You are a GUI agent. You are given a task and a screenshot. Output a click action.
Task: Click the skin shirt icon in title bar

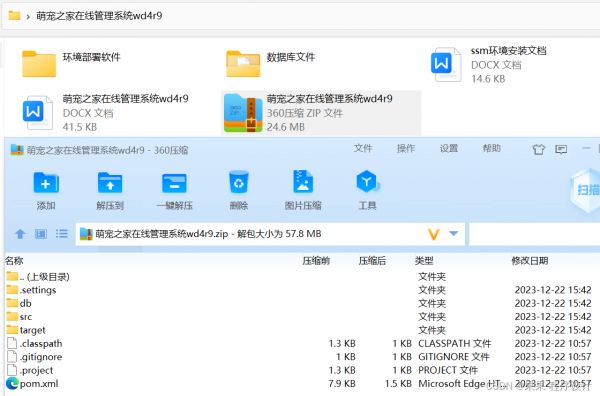539,149
